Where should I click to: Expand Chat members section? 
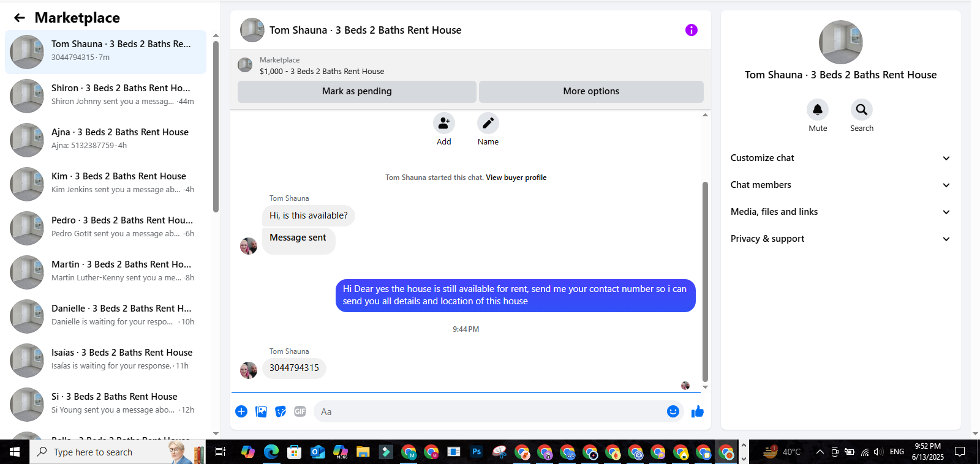(840, 185)
